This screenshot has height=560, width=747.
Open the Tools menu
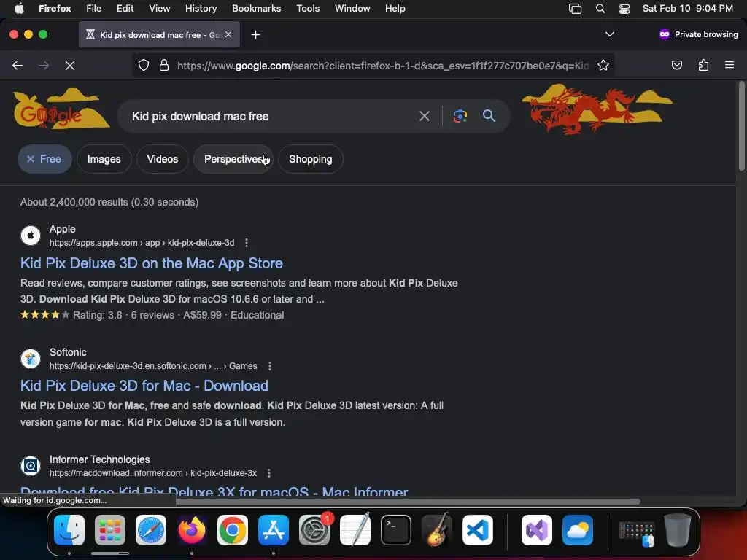pyautogui.click(x=308, y=8)
